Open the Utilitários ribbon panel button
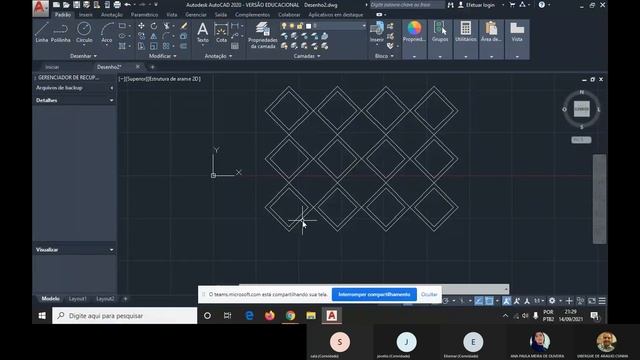Screen dimensions: 640x360 point(466,39)
